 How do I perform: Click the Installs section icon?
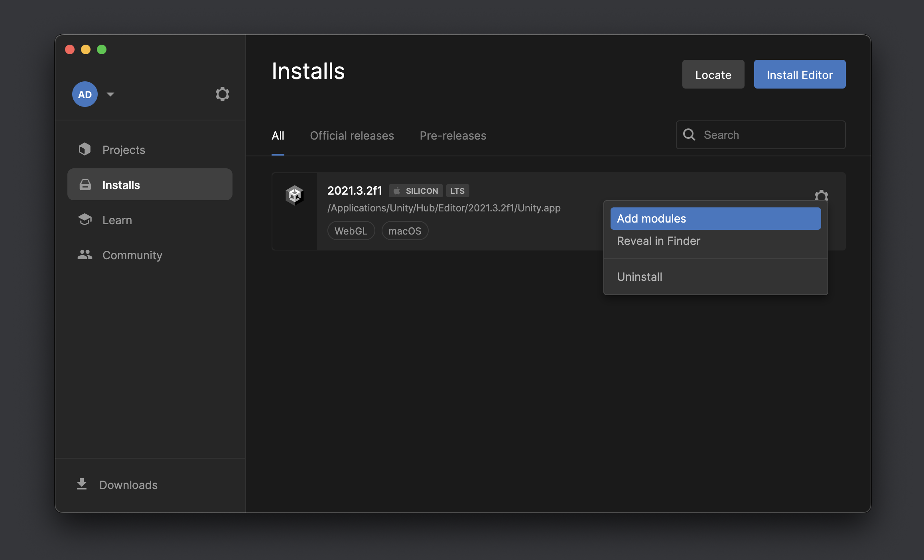click(x=85, y=184)
